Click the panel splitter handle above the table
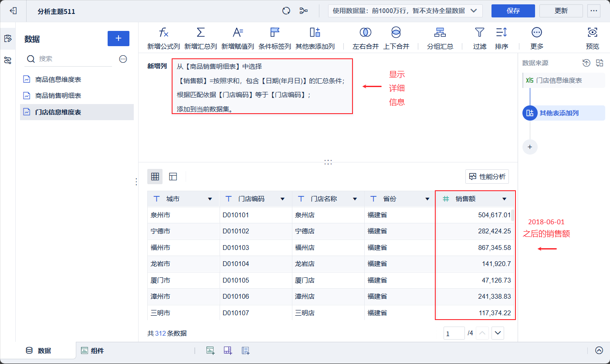Image resolution: width=610 pixels, height=364 pixels. click(328, 162)
